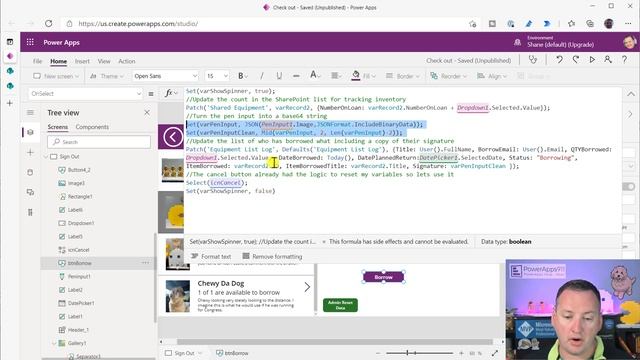Toggle Underline text formatting

(279, 76)
